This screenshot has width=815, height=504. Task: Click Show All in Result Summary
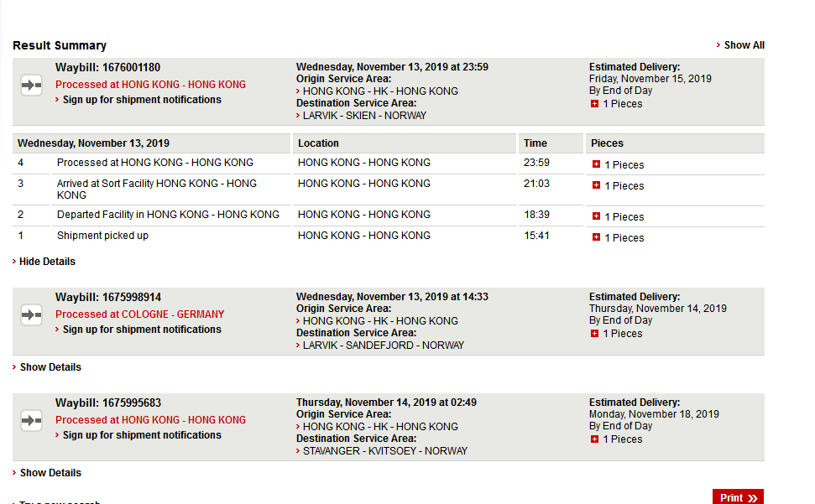pos(744,45)
